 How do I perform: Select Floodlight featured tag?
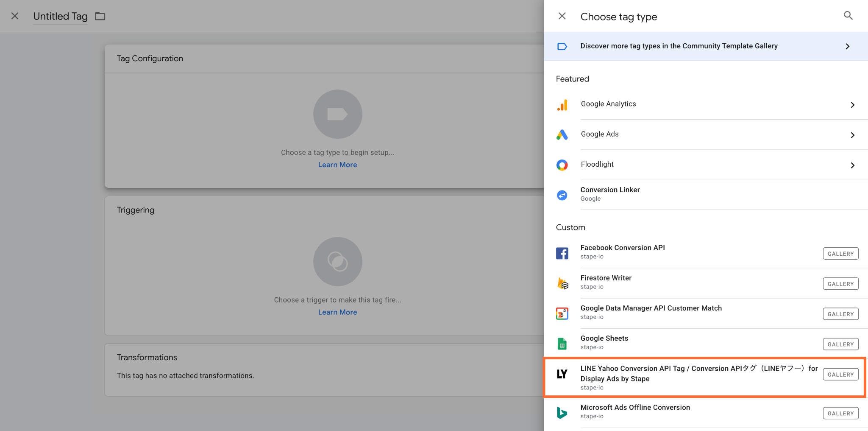[x=706, y=165]
